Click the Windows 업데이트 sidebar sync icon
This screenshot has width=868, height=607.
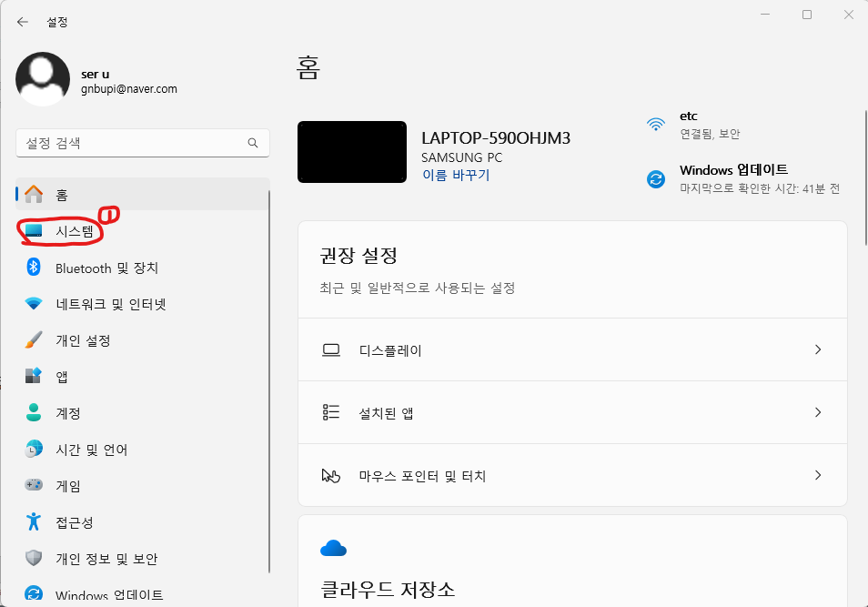pos(34,594)
